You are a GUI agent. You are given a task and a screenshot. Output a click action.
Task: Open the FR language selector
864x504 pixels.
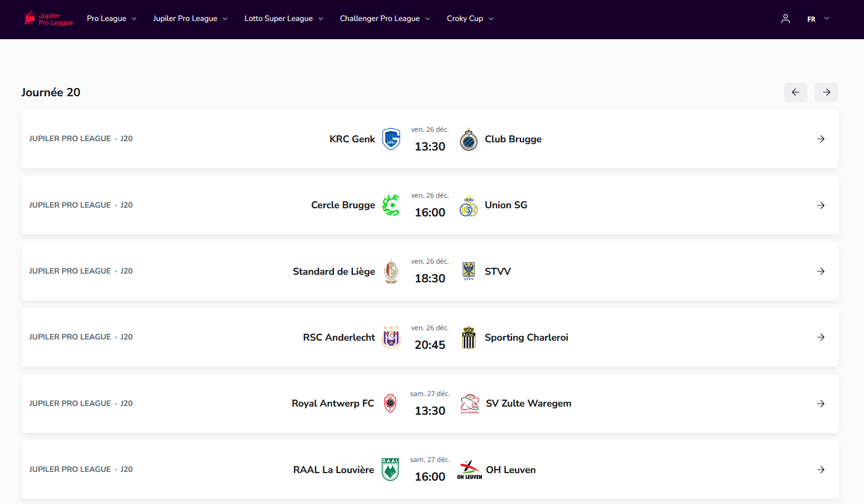point(818,19)
